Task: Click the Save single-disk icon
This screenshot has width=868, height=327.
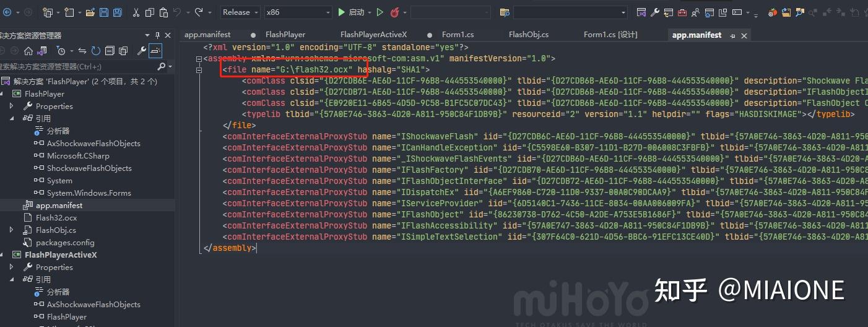Action: (103, 12)
